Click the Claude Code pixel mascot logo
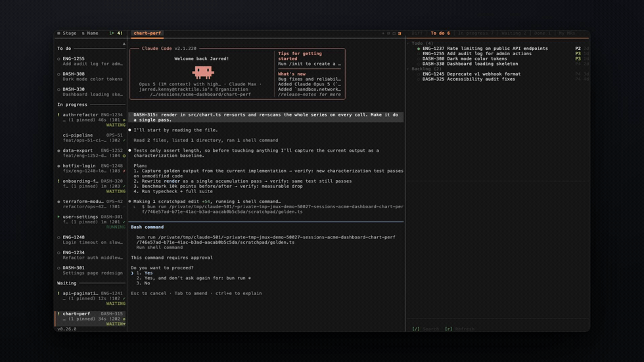The height and width of the screenshot is (362, 644). [x=203, y=73]
